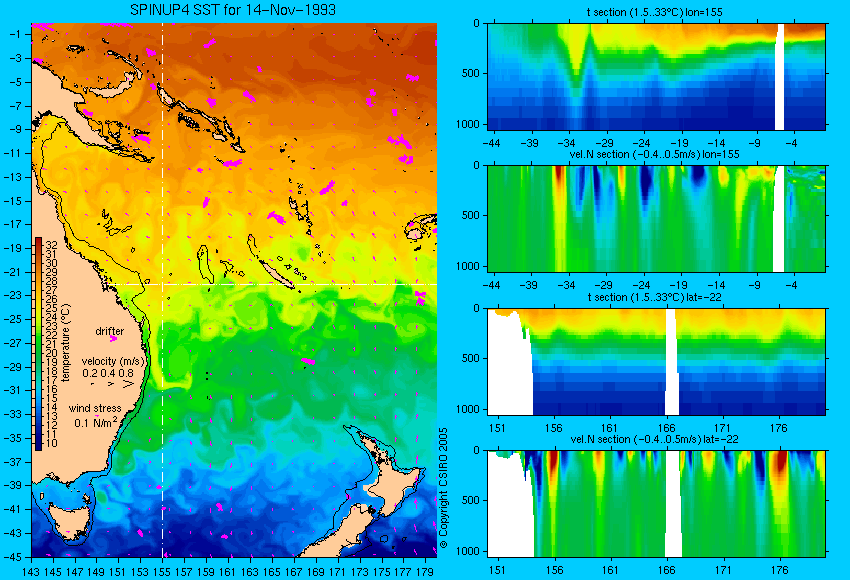Click the "-23" latitude tick on the SST map
The width and height of the screenshot is (850, 580).
pos(12,295)
